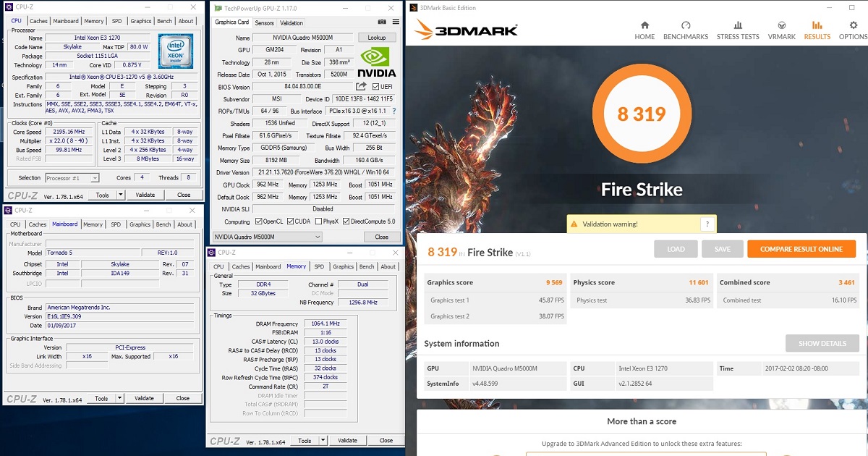The image size is (868, 456).
Task: Click the GPU-Z screenshot camera icon
Action: point(383,22)
